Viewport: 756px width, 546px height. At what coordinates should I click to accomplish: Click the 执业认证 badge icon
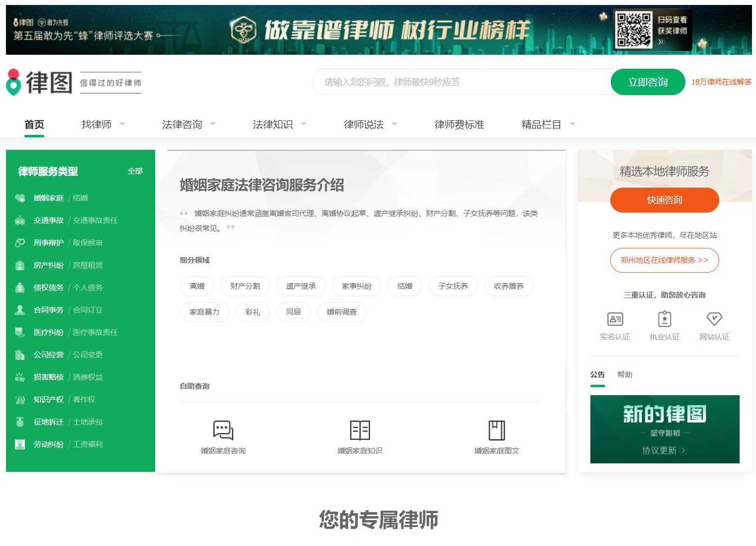pyautogui.click(x=664, y=319)
